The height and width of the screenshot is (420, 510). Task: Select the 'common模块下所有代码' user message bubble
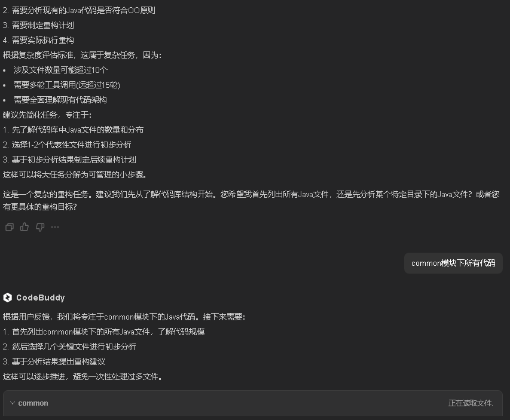453,263
